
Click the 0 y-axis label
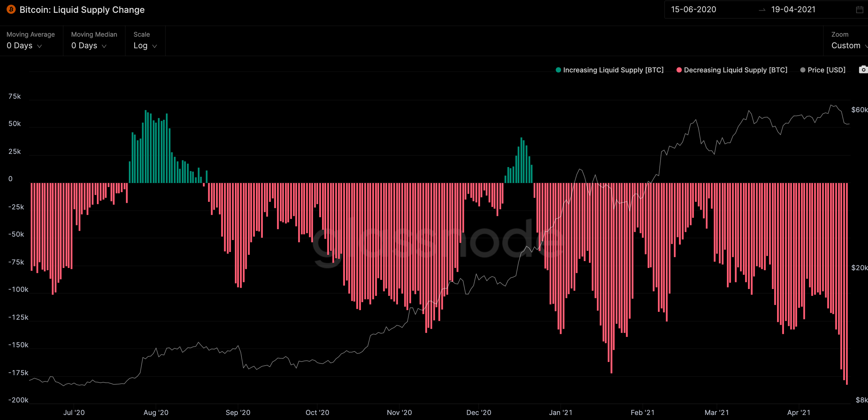pos(10,179)
